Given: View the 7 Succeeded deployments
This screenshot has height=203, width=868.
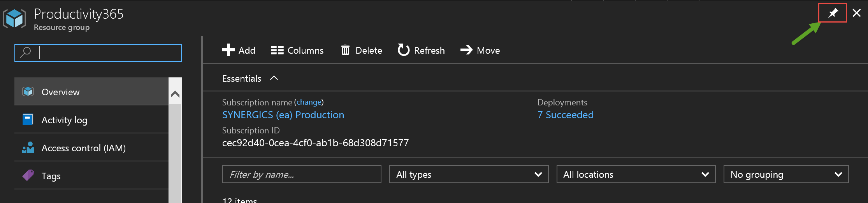Looking at the screenshot, I should click(x=566, y=115).
